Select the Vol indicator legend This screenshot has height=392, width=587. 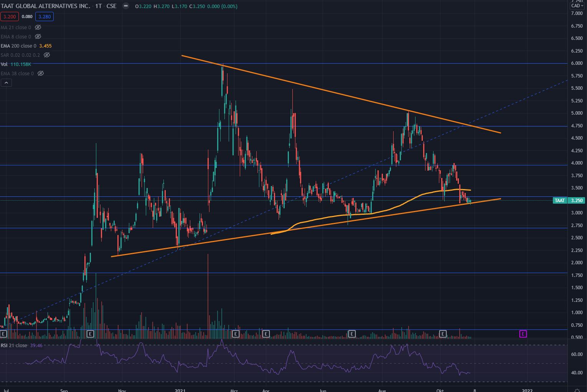click(x=4, y=64)
